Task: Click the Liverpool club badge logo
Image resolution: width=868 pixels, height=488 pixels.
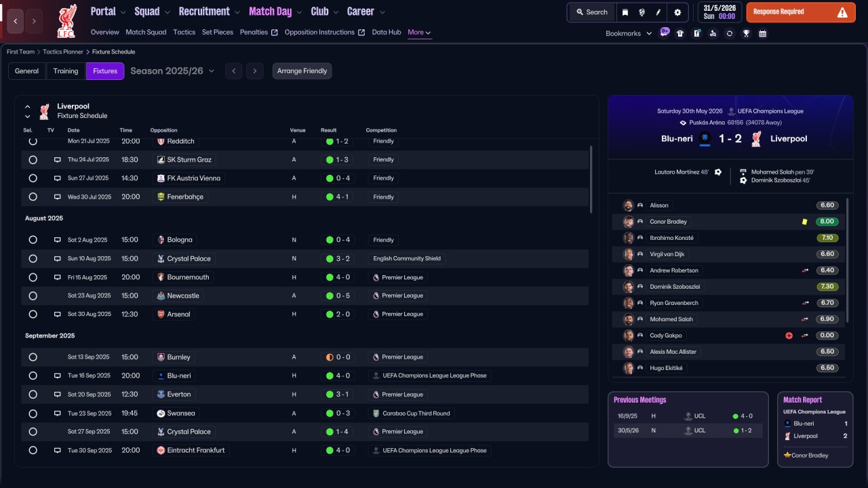Action: coord(66,21)
